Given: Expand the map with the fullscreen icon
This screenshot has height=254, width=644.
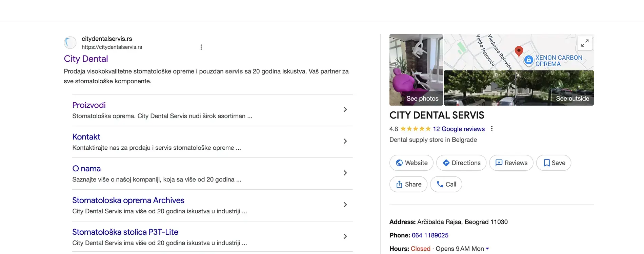Looking at the screenshot, I should point(585,43).
